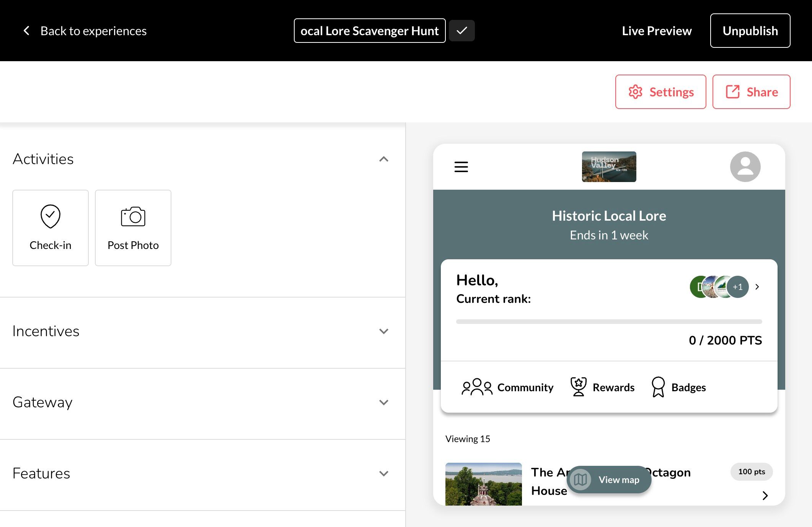Open the hamburger menu in preview
This screenshot has height=527, width=812.
coord(461,167)
